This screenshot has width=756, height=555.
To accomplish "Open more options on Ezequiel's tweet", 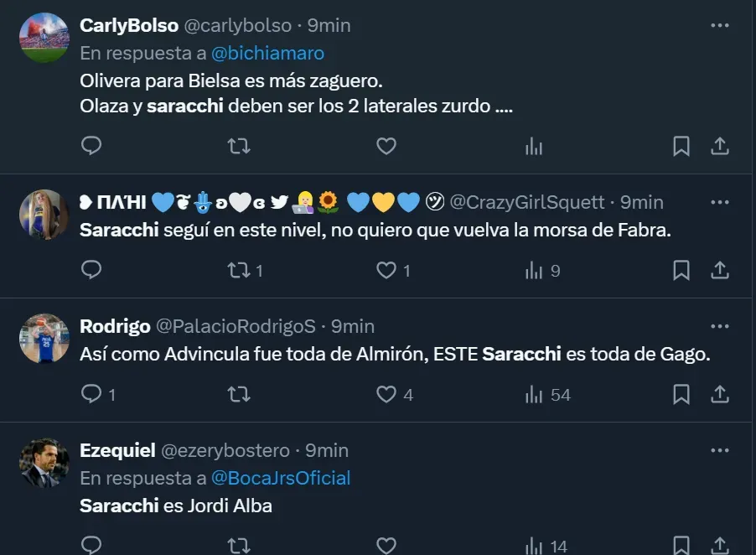I will click(x=719, y=450).
